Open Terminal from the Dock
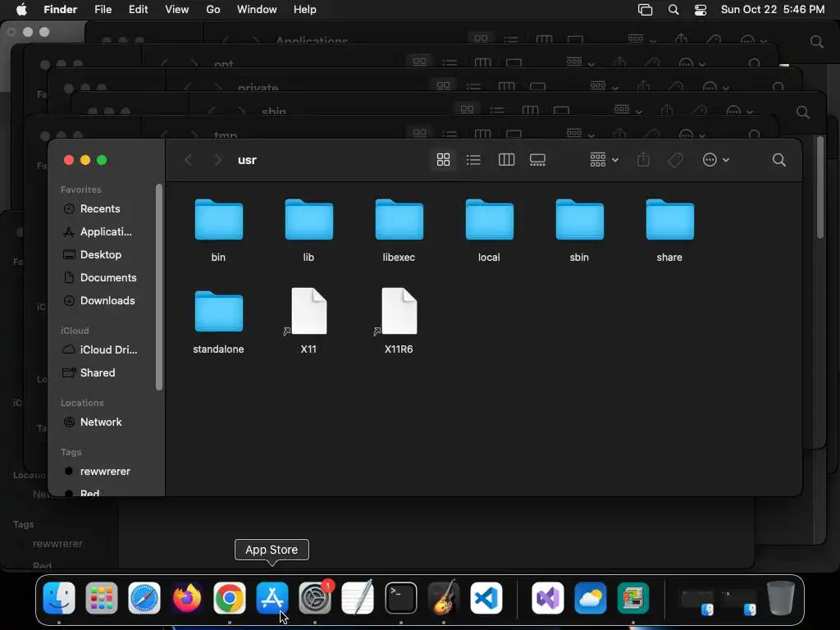The image size is (840, 630). coord(400,598)
